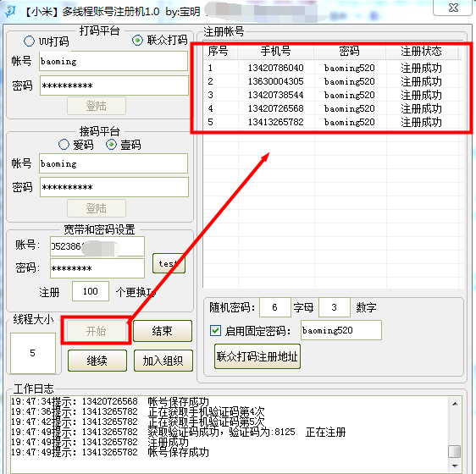This screenshot has width=476, height=474.
Task: Click log line 19:47:34 帐号保存成功
Action: [110, 401]
